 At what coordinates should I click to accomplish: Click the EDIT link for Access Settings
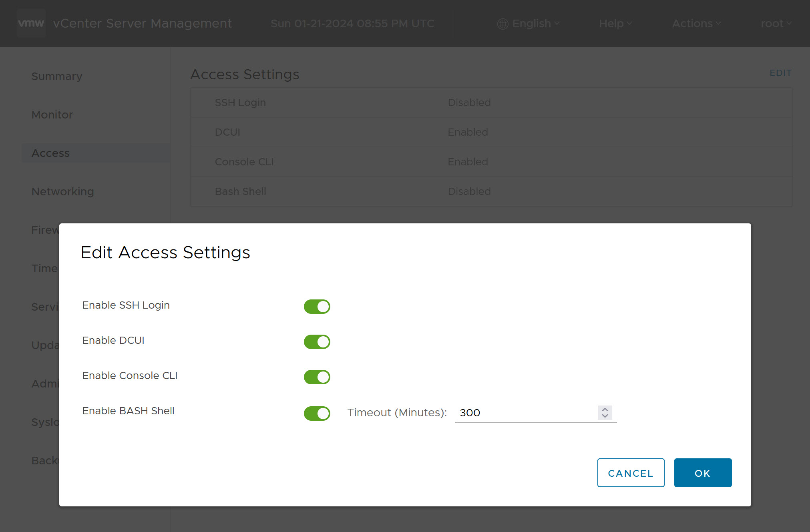coord(780,73)
